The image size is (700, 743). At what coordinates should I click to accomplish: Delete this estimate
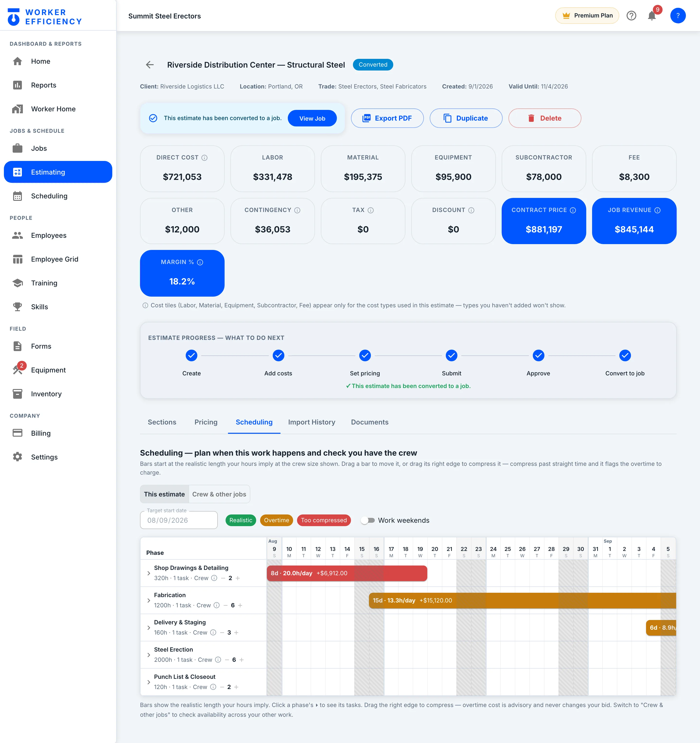click(545, 118)
